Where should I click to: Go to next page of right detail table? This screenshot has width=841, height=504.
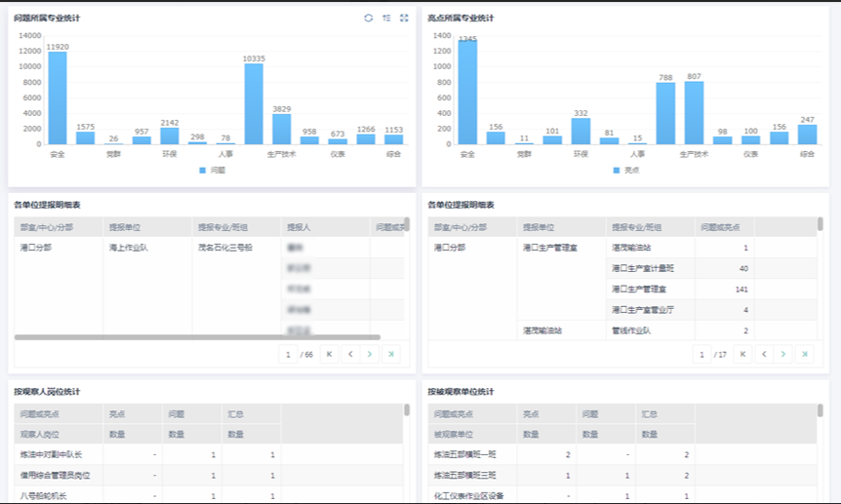coord(783,354)
